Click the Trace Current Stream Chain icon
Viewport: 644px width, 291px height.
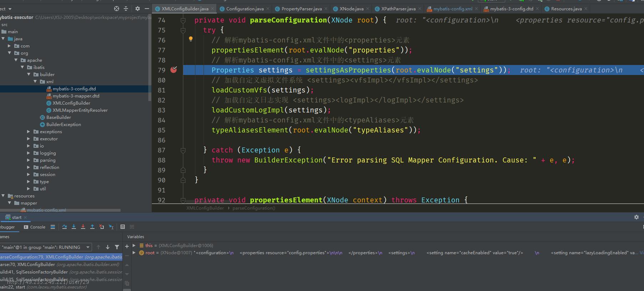[132, 227]
